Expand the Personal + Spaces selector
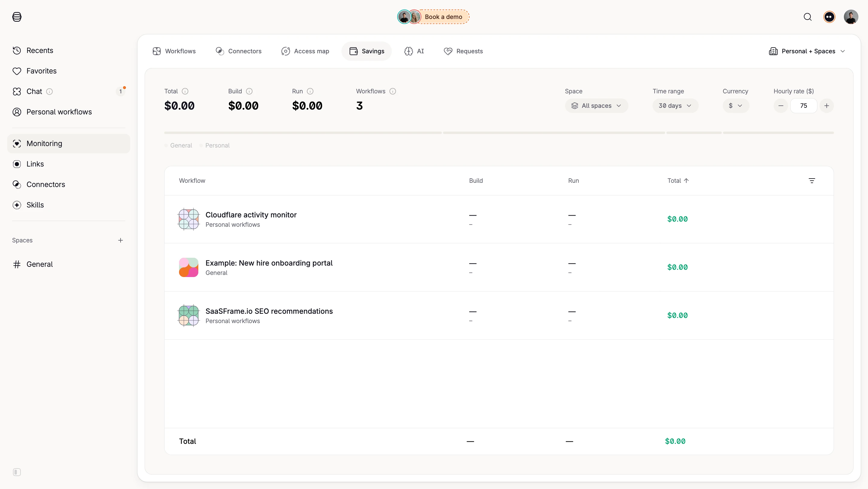The width and height of the screenshot is (868, 489). pos(807,51)
